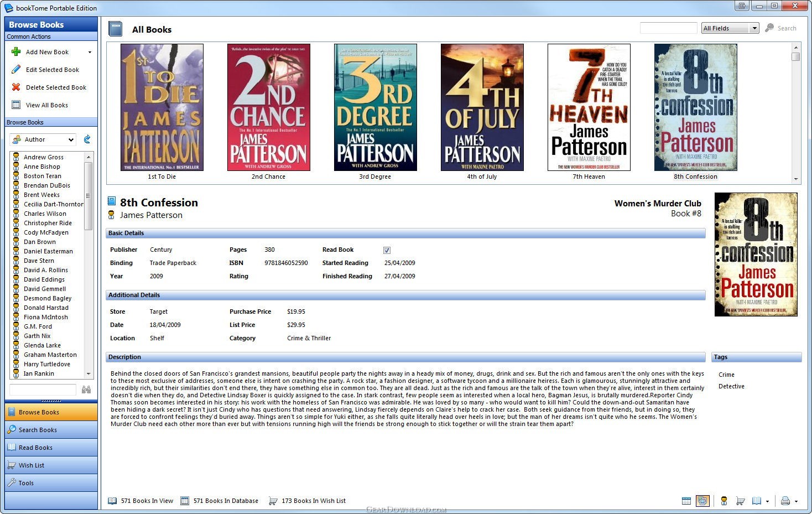Select the 3rd Degree book cover

[x=376, y=107]
